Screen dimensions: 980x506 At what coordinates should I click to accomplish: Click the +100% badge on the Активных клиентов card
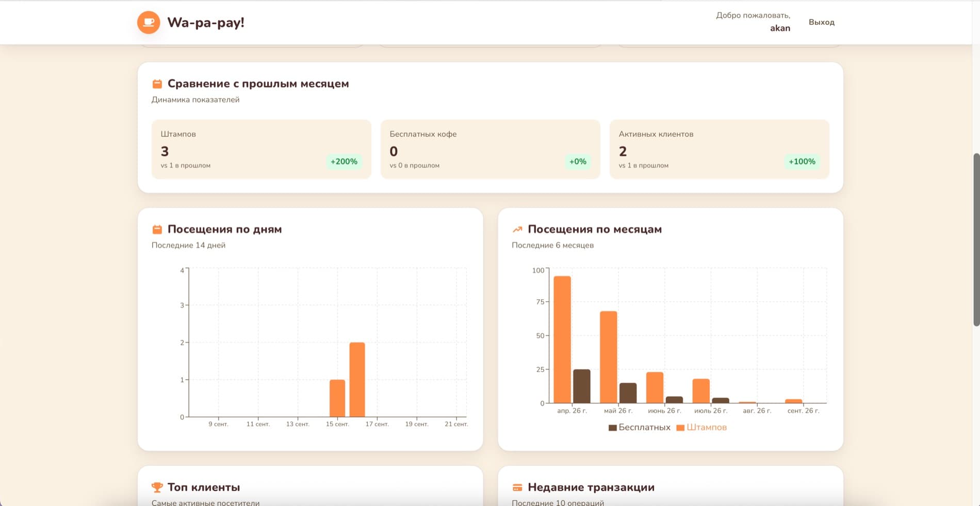pos(802,161)
